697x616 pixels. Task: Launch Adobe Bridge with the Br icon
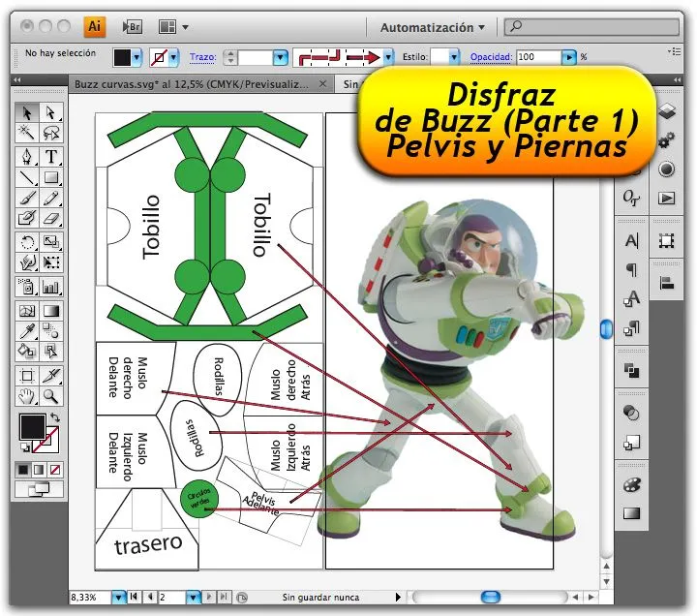point(132,27)
